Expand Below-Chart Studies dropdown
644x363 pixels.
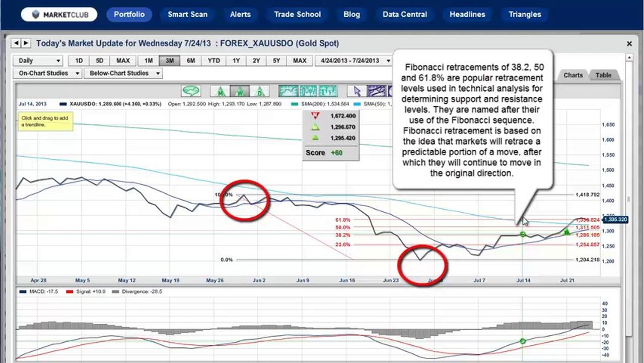(123, 74)
